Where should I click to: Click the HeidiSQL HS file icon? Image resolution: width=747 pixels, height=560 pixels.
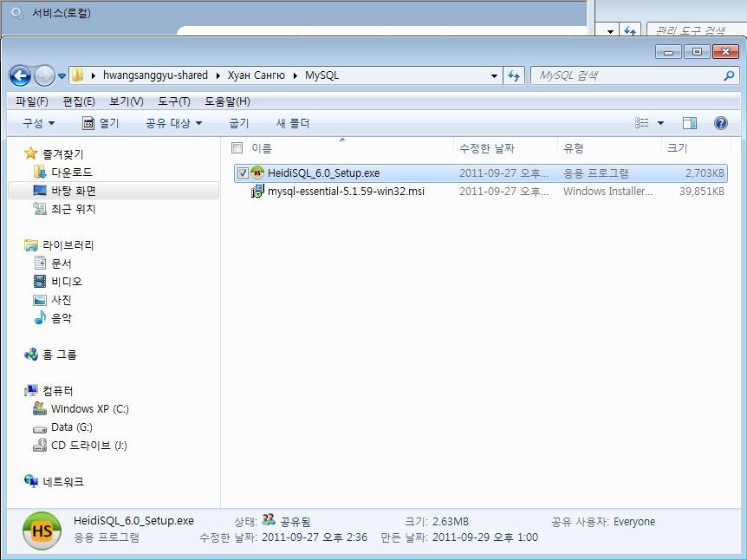257,173
